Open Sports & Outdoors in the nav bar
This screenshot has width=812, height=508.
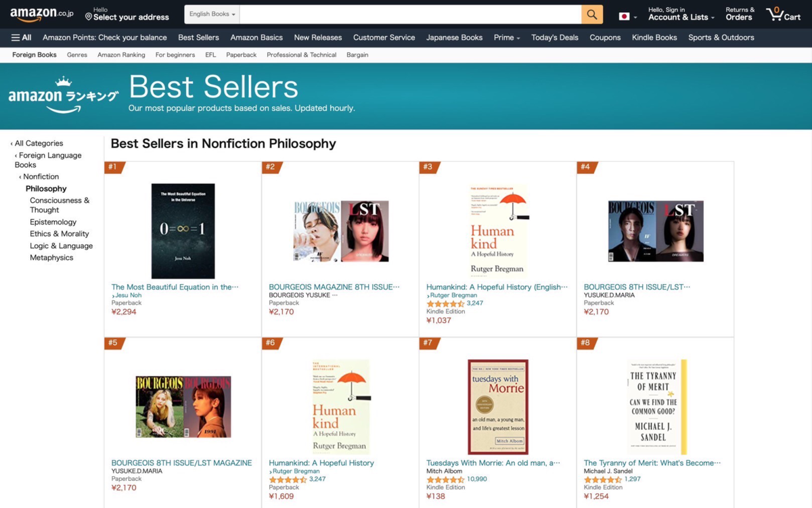tap(721, 37)
